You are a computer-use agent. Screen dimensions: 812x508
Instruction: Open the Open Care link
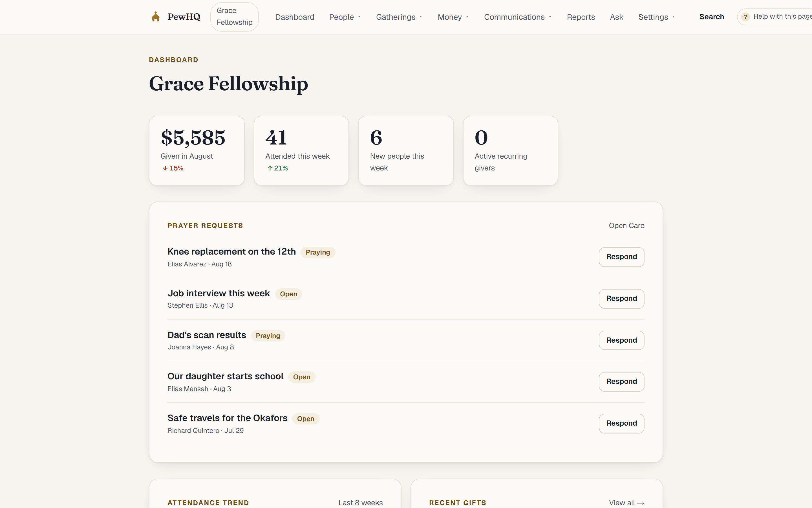[x=626, y=225]
